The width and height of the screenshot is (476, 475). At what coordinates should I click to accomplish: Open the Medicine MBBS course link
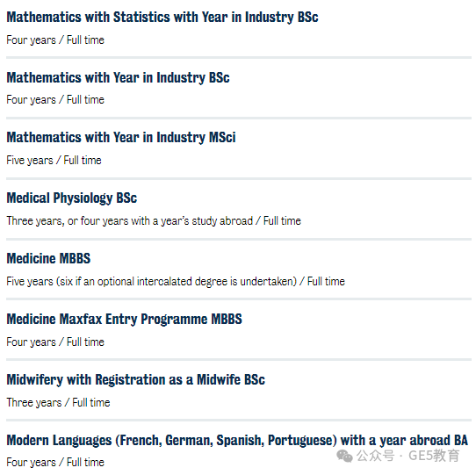coord(48,259)
